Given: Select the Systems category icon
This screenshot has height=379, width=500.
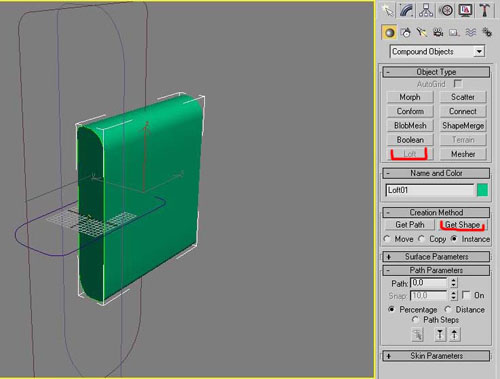Looking at the screenshot, I should point(487,33).
